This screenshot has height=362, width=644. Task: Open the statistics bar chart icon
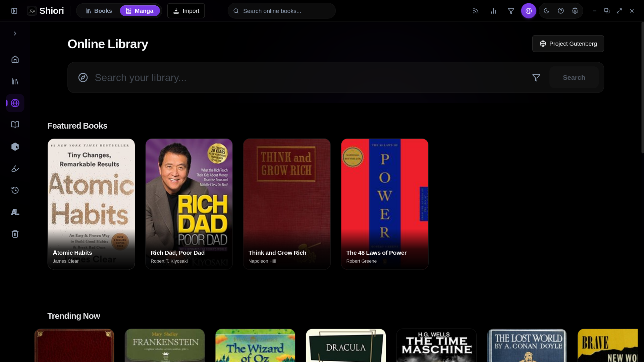point(493,11)
